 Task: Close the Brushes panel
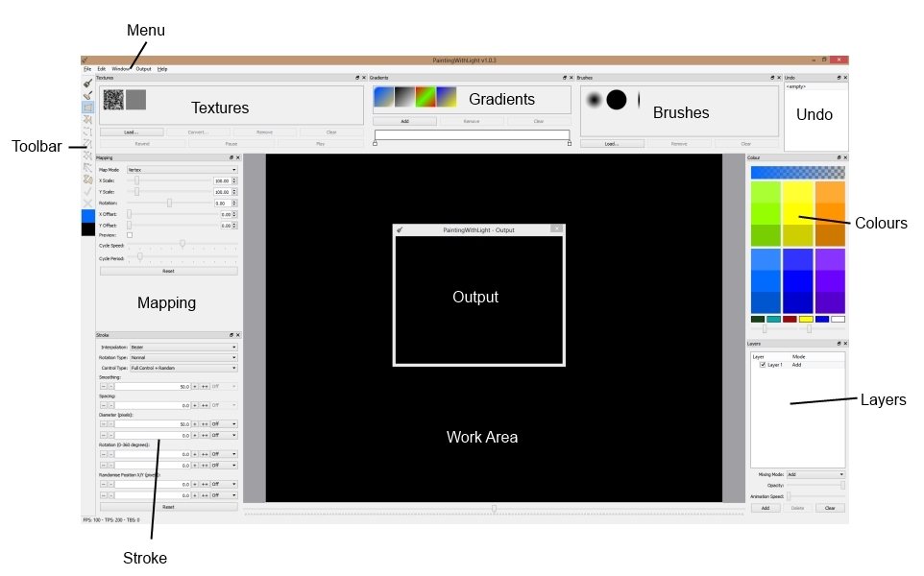point(779,78)
